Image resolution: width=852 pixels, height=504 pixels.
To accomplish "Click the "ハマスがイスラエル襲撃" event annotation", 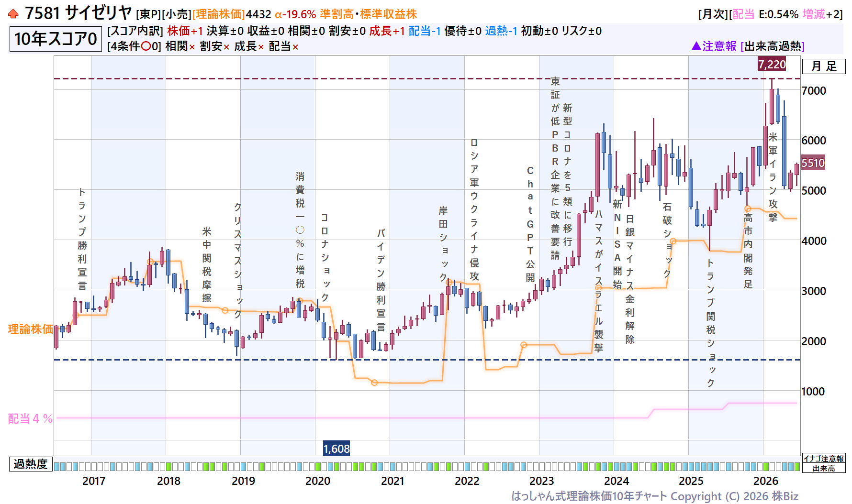I will coord(599,281).
